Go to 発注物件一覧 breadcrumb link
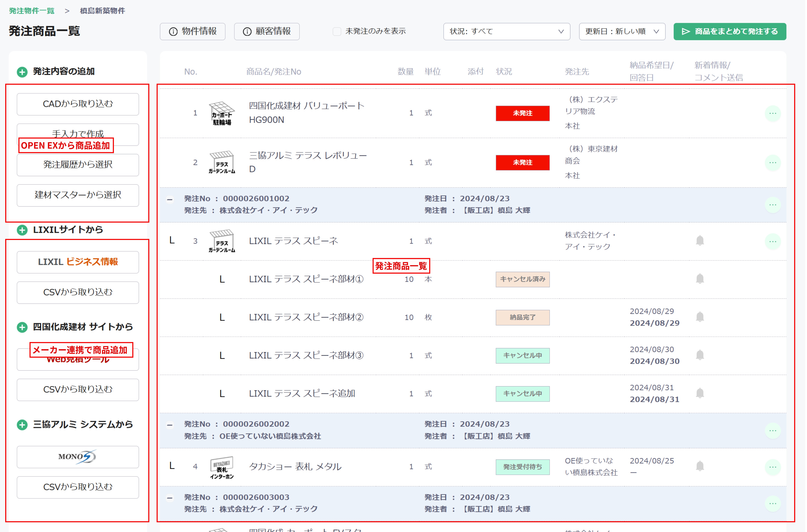Screen dimensions: 807x532 (32, 11)
